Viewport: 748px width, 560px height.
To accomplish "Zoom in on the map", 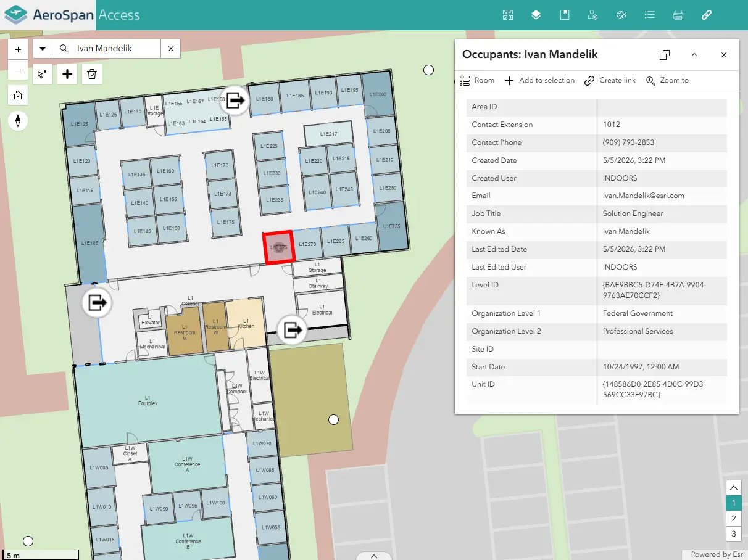I will click(x=18, y=49).
